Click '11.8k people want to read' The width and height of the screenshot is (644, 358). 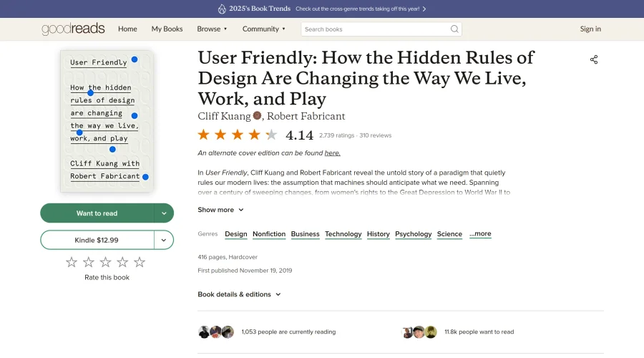coord(479,332)
